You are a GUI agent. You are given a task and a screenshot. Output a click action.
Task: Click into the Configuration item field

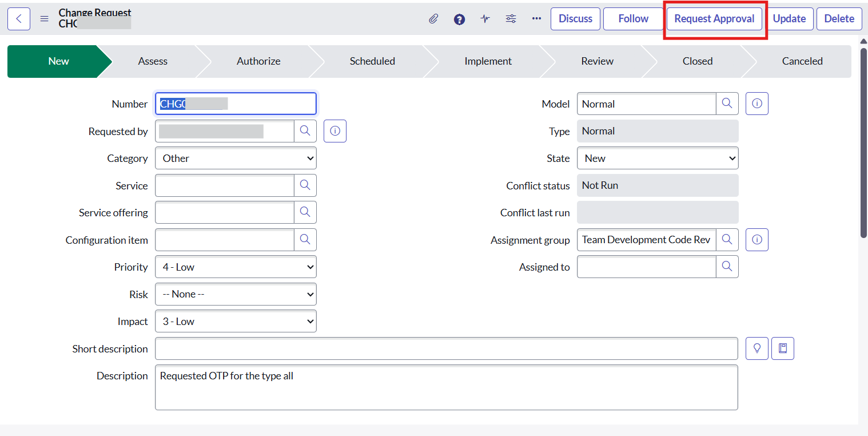(225, 240)
